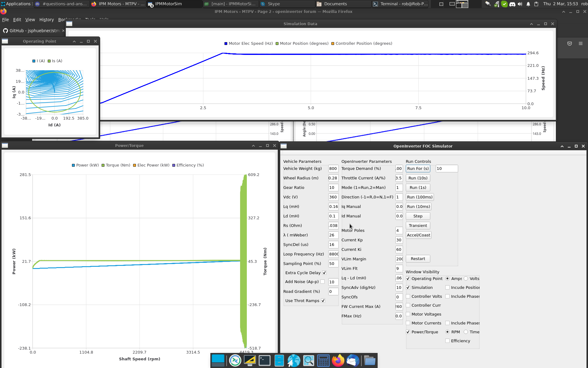Select the Time radio button for Power/Torque

[x=466, y=332]
